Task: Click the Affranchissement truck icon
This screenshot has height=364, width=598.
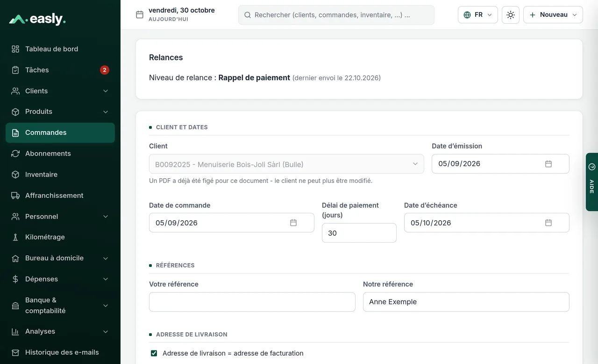Action: (15, 196)
